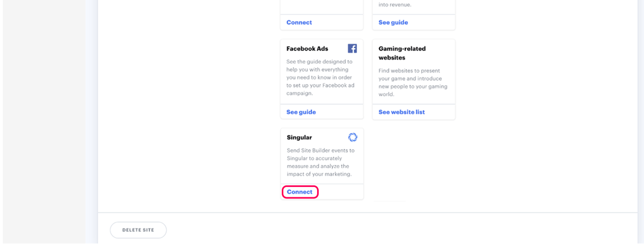644x244 pixels.
Task: Click the Singular card description text
Action: [319, 162]
